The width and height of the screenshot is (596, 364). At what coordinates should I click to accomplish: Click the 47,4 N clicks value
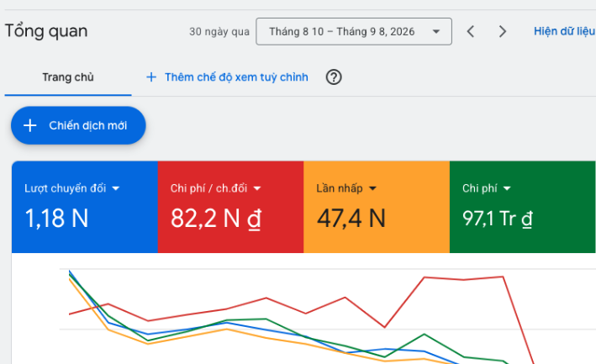pos(351,219)
